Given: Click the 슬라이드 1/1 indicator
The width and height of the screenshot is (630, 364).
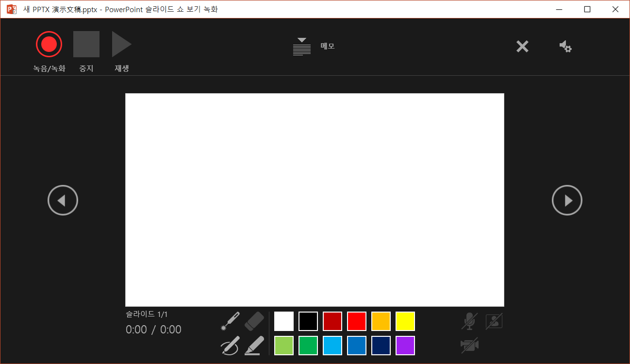Looking at the screenshot, I should [147, 314].
